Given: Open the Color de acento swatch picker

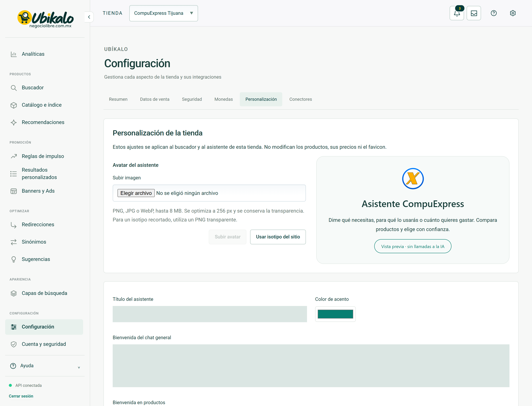Looking at the screenshot, I should click(335, 314).
